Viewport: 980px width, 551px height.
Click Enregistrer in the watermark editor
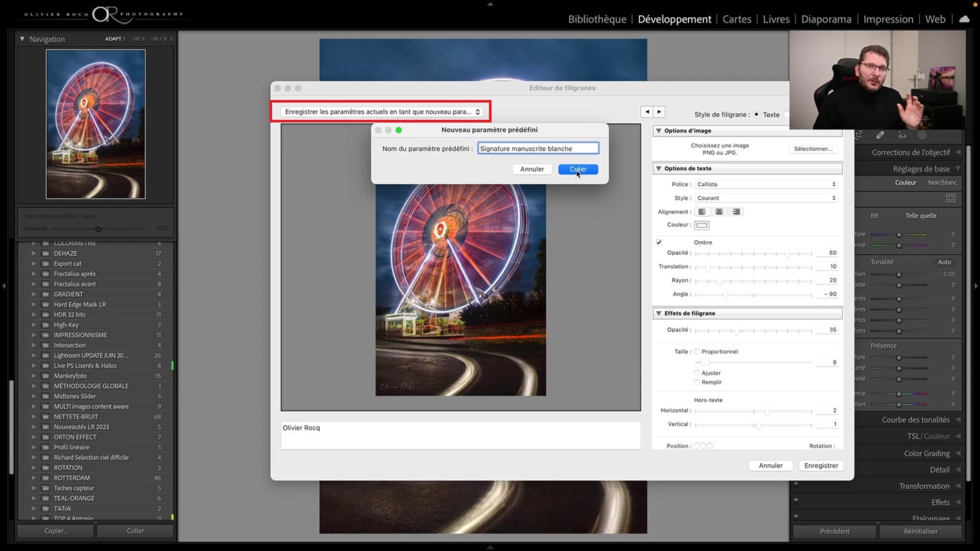click(821, 466)
